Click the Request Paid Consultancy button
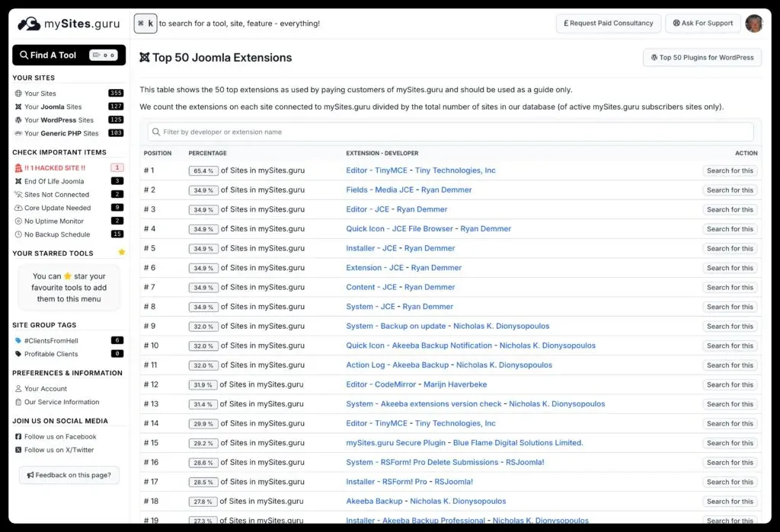Screen dimensions: 780x532 (x=608, y=23)
